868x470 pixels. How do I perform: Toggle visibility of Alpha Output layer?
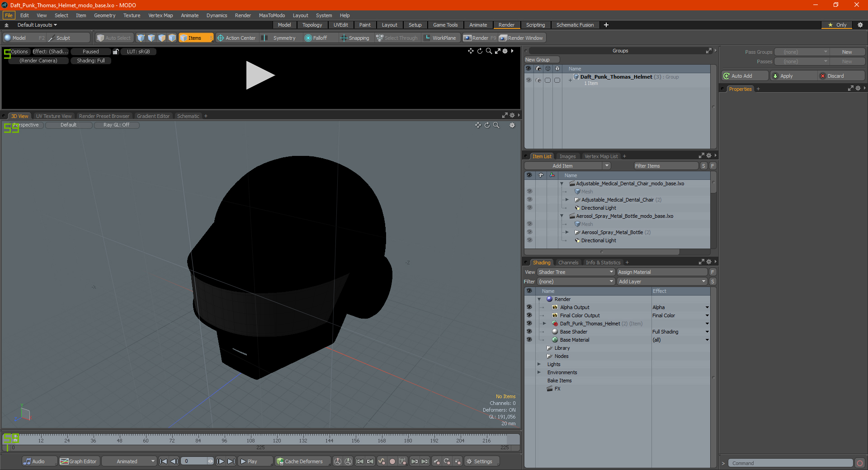point(529,307)
